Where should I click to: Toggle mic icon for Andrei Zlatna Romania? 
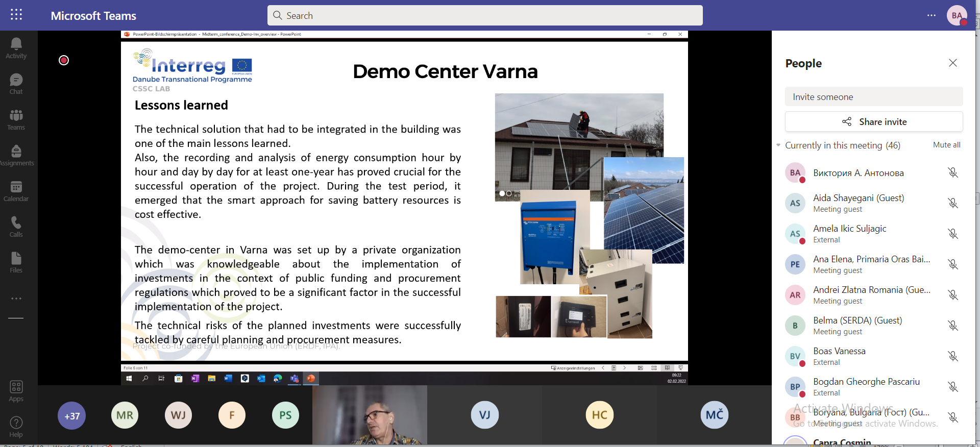click(953, 295)
